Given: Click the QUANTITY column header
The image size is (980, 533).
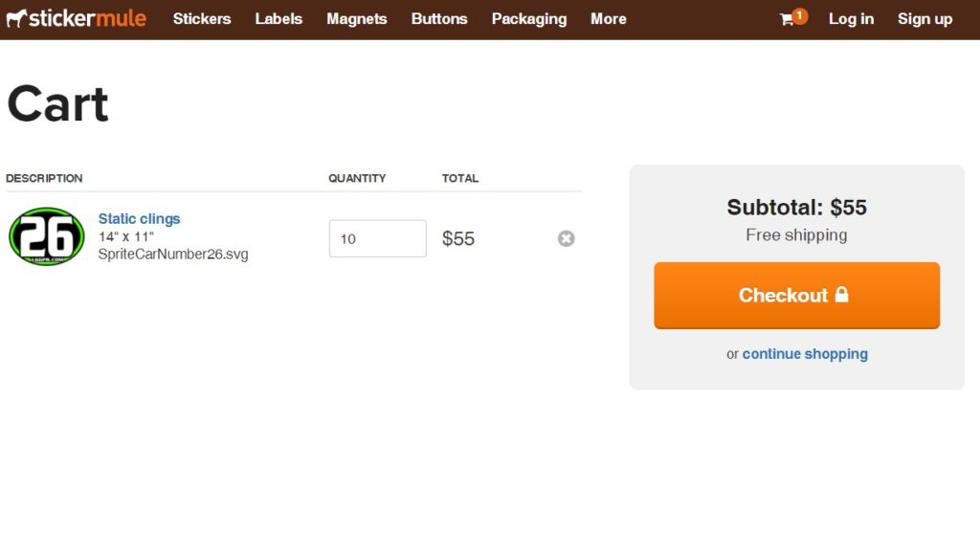Looking at the screenshot, I should [x=358, y=179].
